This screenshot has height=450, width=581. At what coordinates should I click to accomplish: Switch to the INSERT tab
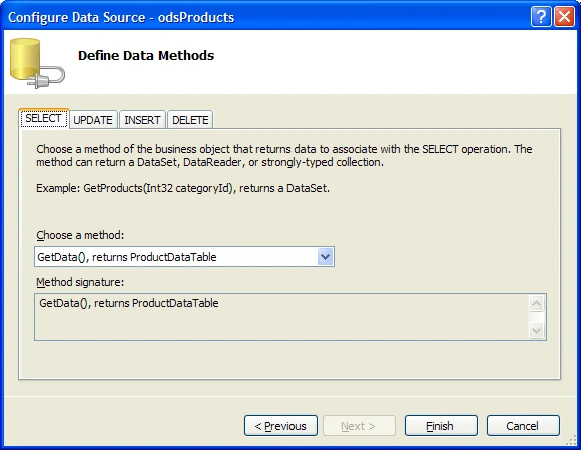point(142,120)
